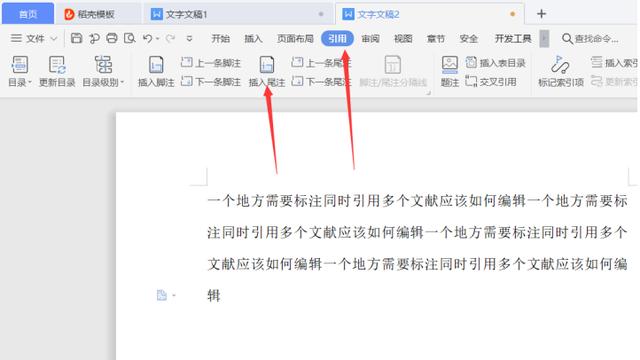640x360 pixels.
Task: Open the 安全 ribbon tab
Action: pyautogui.click(x=468, y=39)
